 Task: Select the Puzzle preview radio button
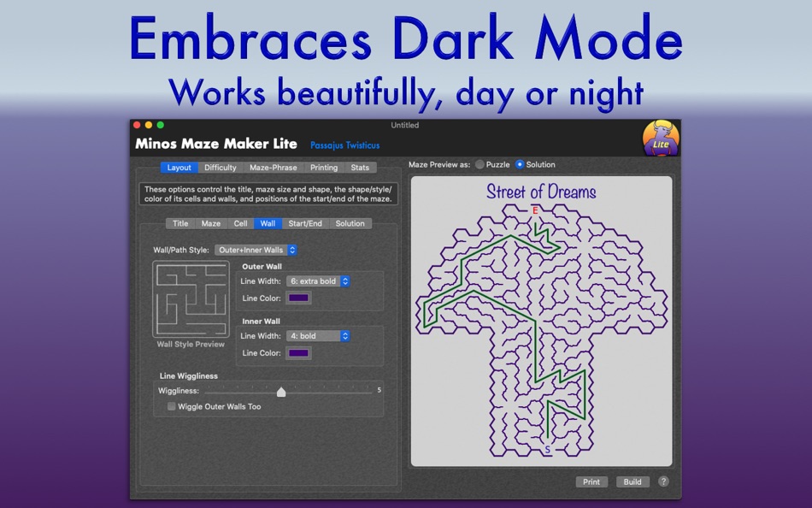pyautogui.click(x=480, y=164)
